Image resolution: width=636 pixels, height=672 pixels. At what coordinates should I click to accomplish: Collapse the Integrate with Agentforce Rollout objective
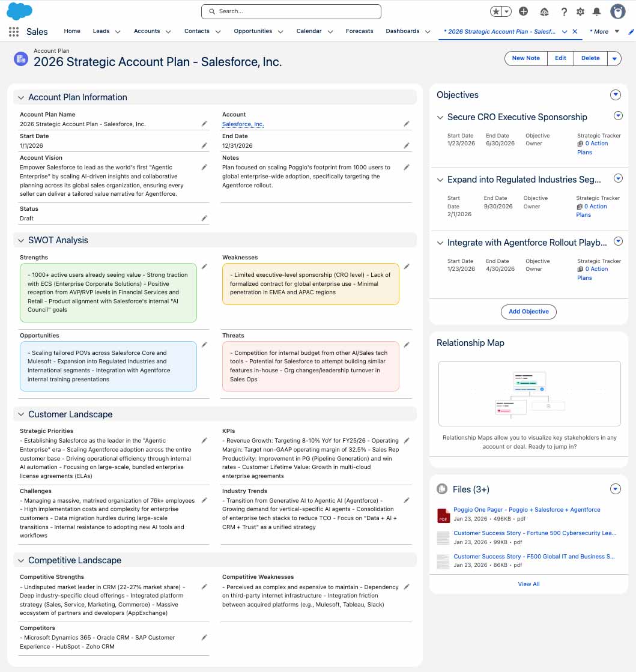point(440,243)
